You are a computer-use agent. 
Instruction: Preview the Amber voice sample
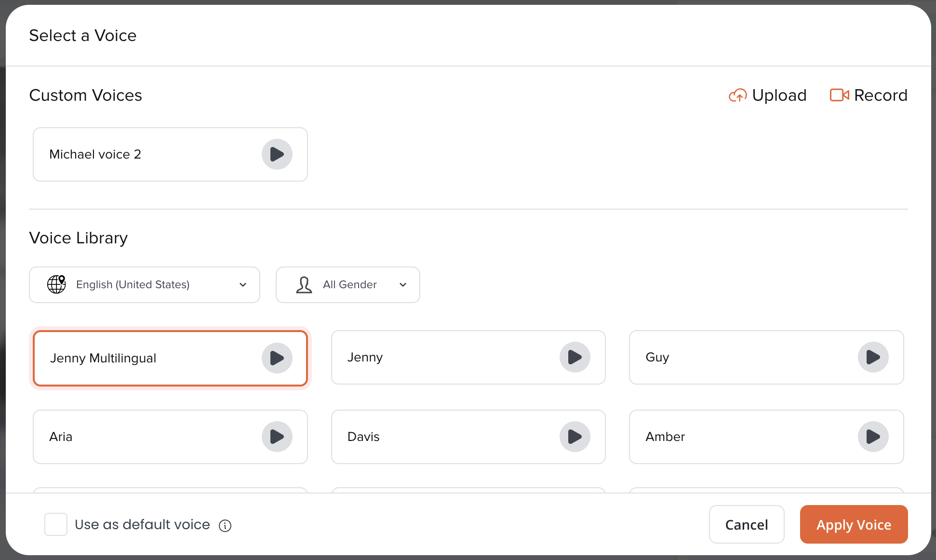click(873, 437)
